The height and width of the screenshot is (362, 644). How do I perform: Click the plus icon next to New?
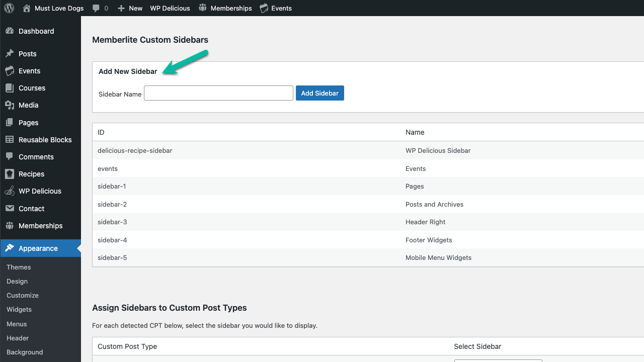(121, 8)
